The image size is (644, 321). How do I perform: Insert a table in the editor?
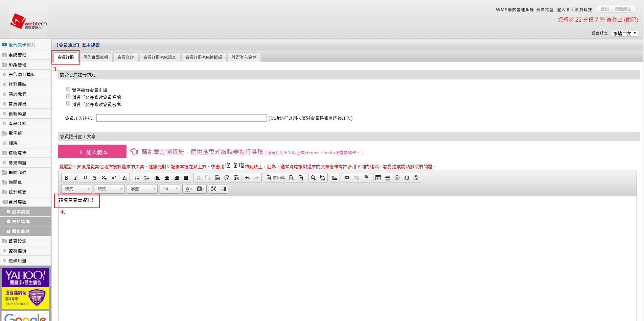click(378, 178)
